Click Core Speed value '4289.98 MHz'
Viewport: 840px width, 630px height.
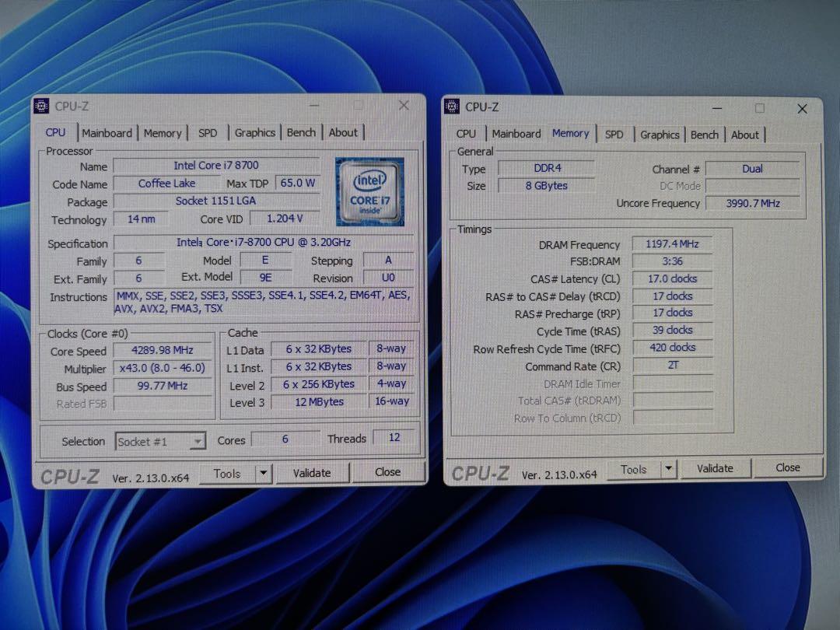[163, 350]
